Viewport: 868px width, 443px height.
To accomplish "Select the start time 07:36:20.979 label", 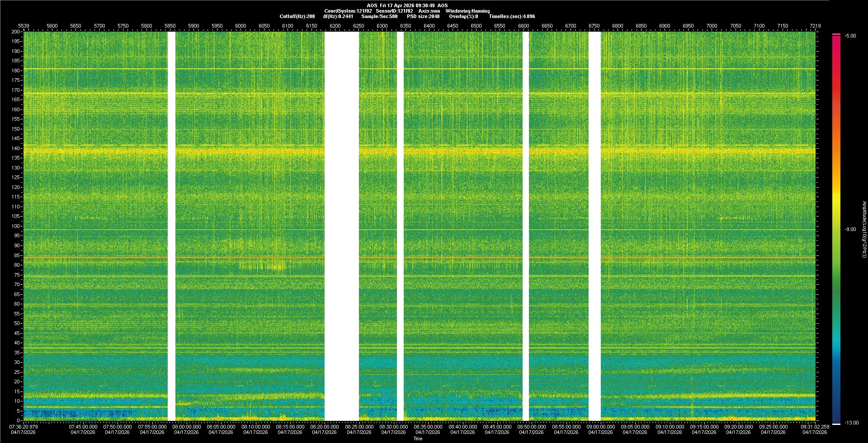I will [x=24, y=426].
